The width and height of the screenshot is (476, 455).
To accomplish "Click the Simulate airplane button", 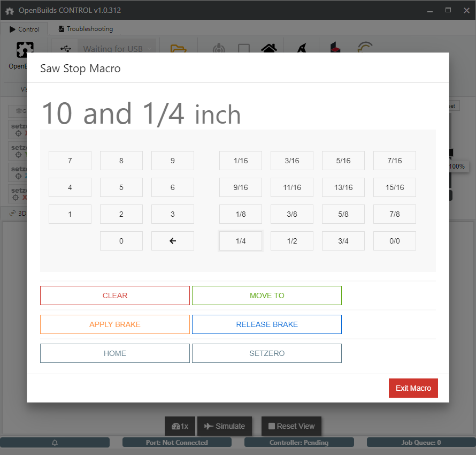I will pyautogui.click(x=225, y=426).
